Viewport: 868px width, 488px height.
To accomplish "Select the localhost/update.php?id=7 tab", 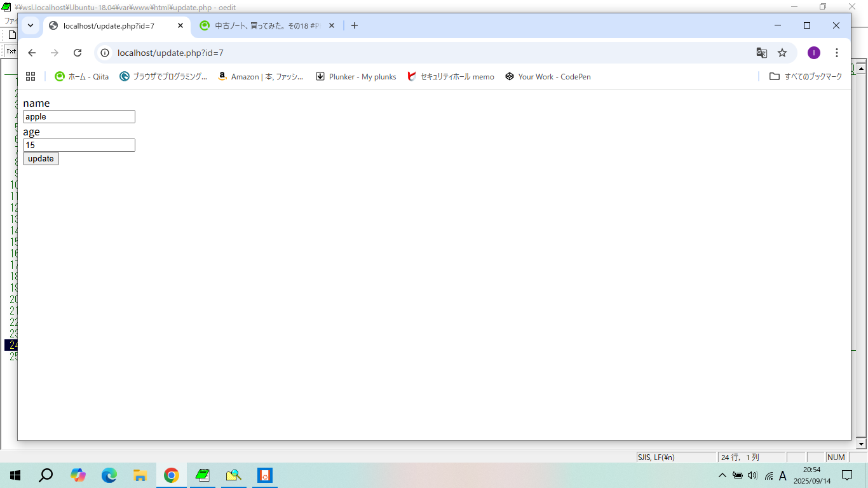I will coord(117,25).
